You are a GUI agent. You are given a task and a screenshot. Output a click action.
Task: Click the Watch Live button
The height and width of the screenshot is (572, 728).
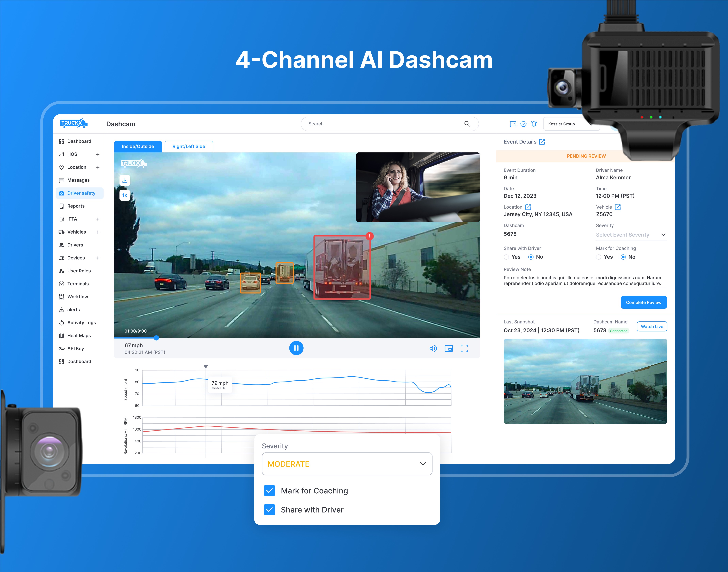point(652,326)
